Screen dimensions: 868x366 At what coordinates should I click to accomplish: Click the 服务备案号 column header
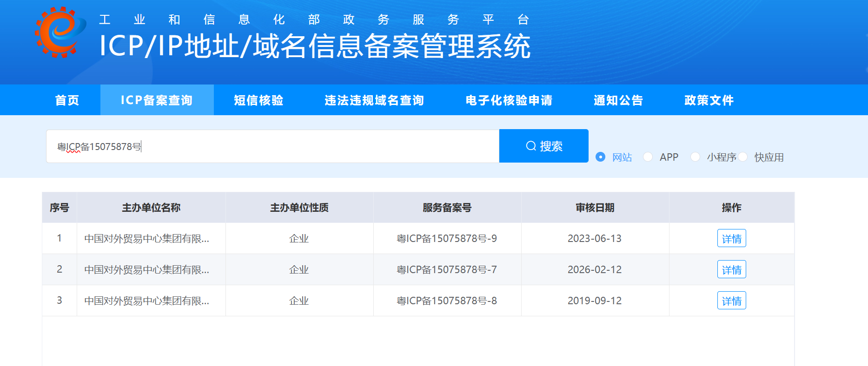tap(447, 208)
